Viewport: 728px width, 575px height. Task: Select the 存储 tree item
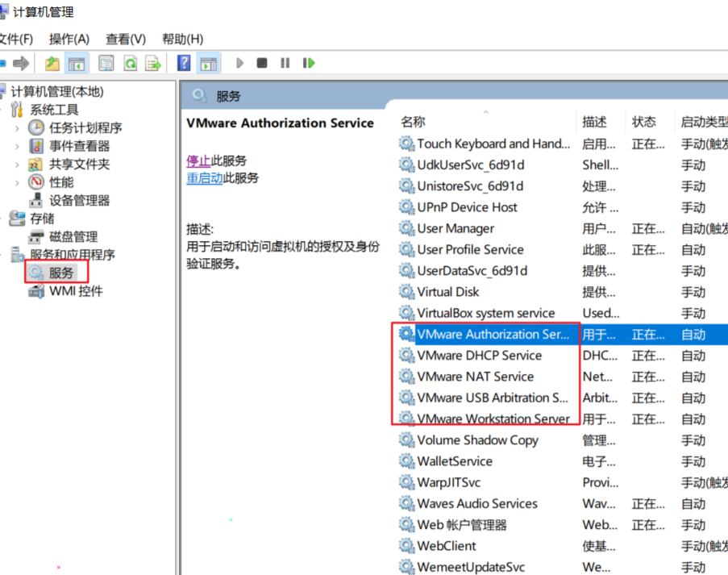tap(42, 219)
